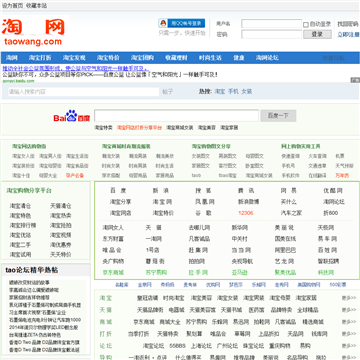Open the 淘网论坛 nav tab

pos(267,58)
